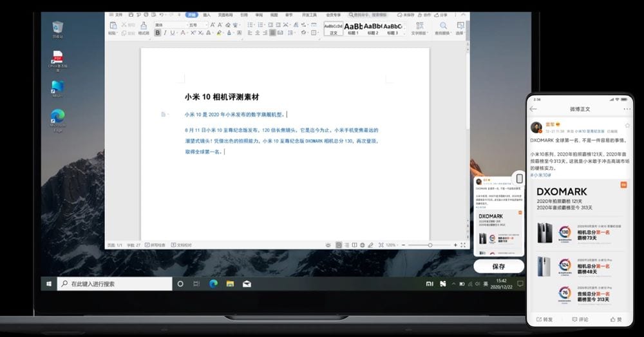
Task: Click the phone icon above screenshot preview
Action: (519, 178)
